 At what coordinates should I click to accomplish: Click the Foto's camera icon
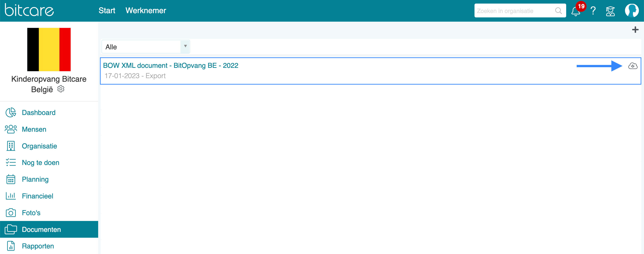11,212
